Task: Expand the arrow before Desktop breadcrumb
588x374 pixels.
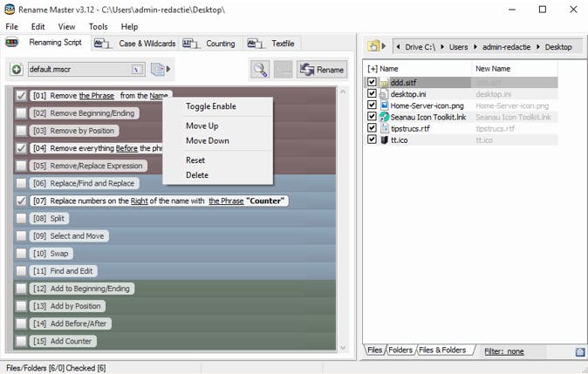Action: [x=538, y=47]
